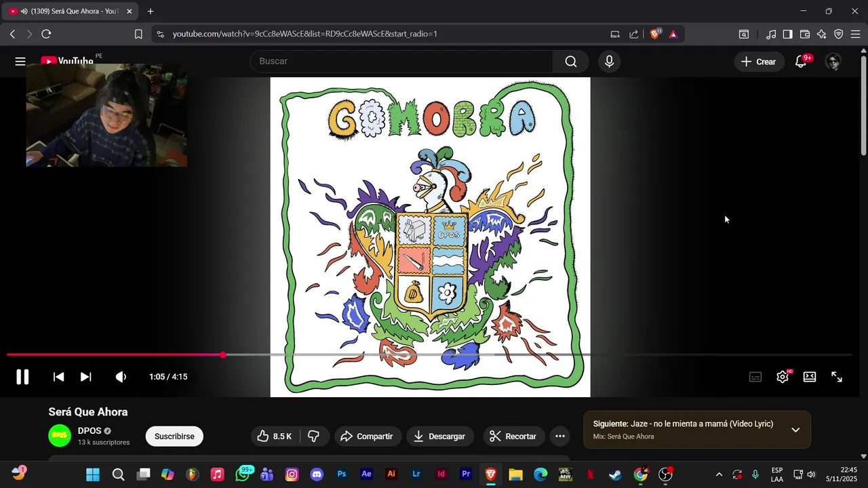Switch to theater mode in the player
Screen dimensions: 868x488
click(x=810, y=377)
